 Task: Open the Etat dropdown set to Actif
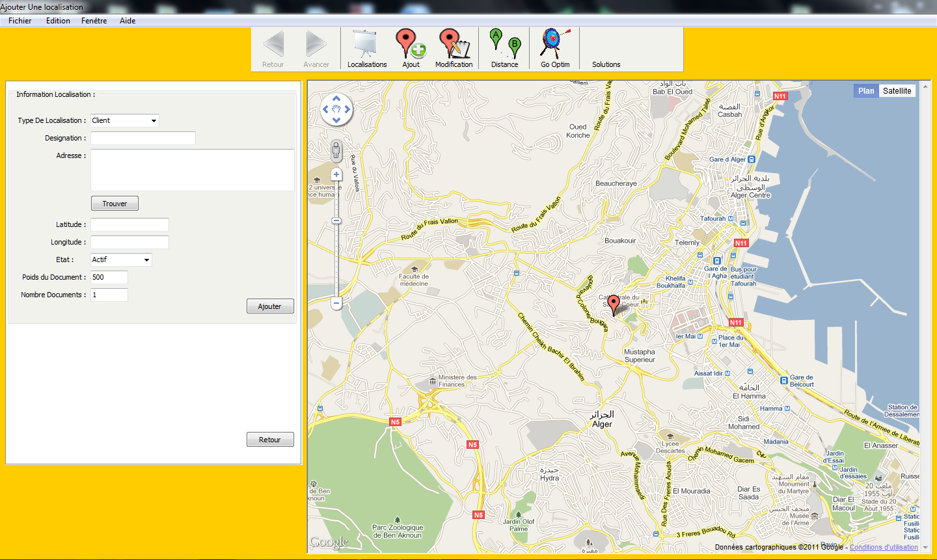coord(121,260)
